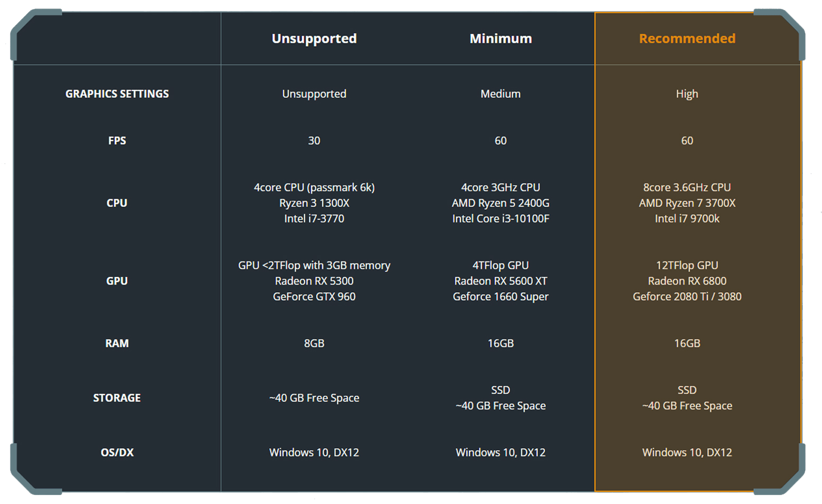
Task: Click AMD Ryzen 7 3700X text
Action: click(x=687, y=203)
